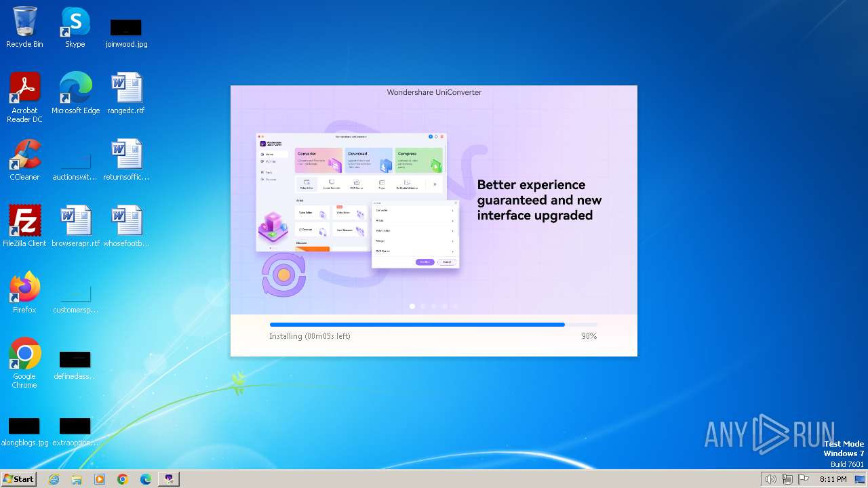The image size is (868, 488).
Task: Click the 90% progress percentage text
Action: (x=589, y=336)
